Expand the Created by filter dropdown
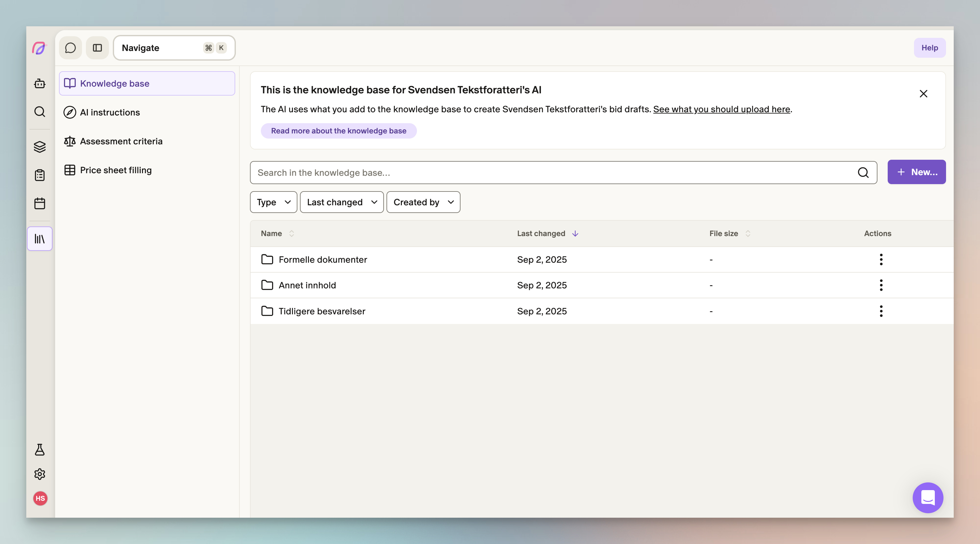 (423, 202)
